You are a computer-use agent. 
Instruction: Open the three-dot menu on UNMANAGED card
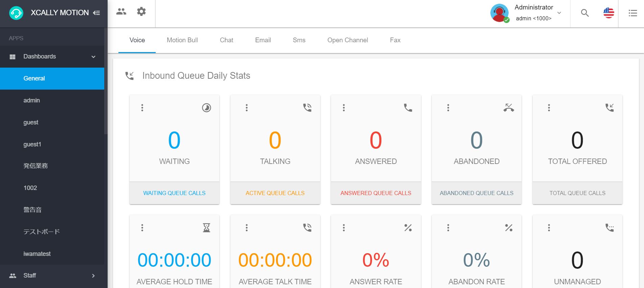(549, 227)
